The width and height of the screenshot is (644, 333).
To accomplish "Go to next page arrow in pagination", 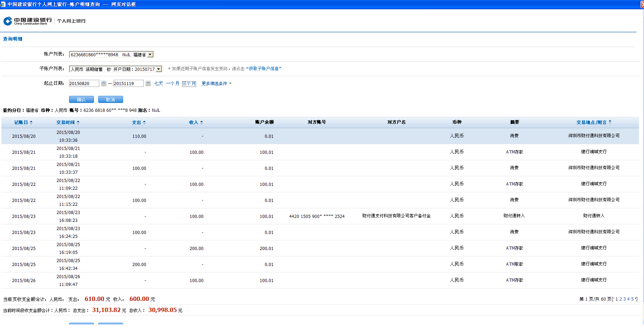I will (636, 299).
